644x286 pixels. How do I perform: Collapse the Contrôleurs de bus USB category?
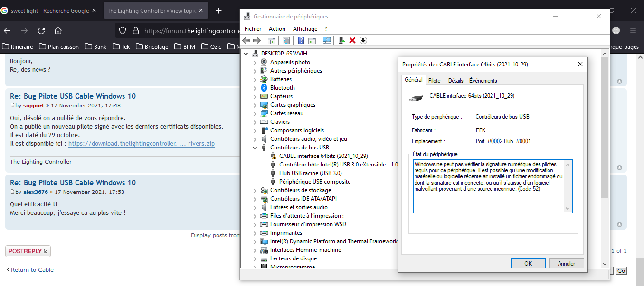pos(255,148)
